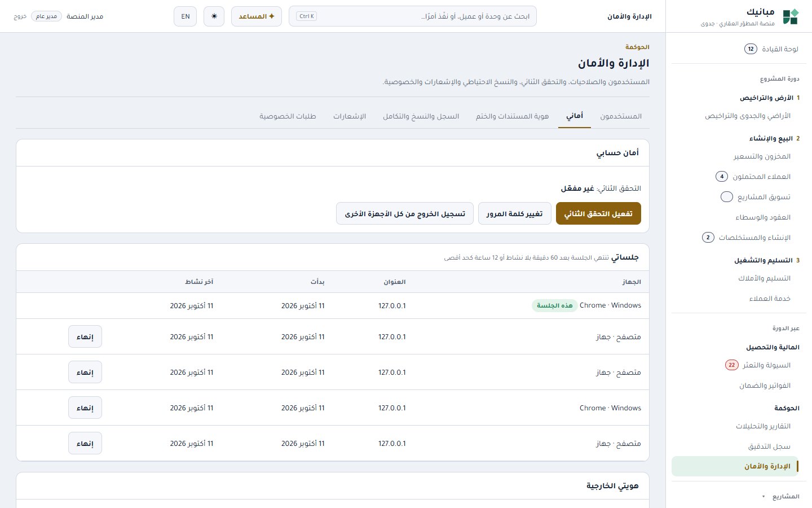Image resolution: width=812 pixels, height=508 pixels.
Task: Click the red 22 badge beside السيولة والتعثر
Action: 731,365
